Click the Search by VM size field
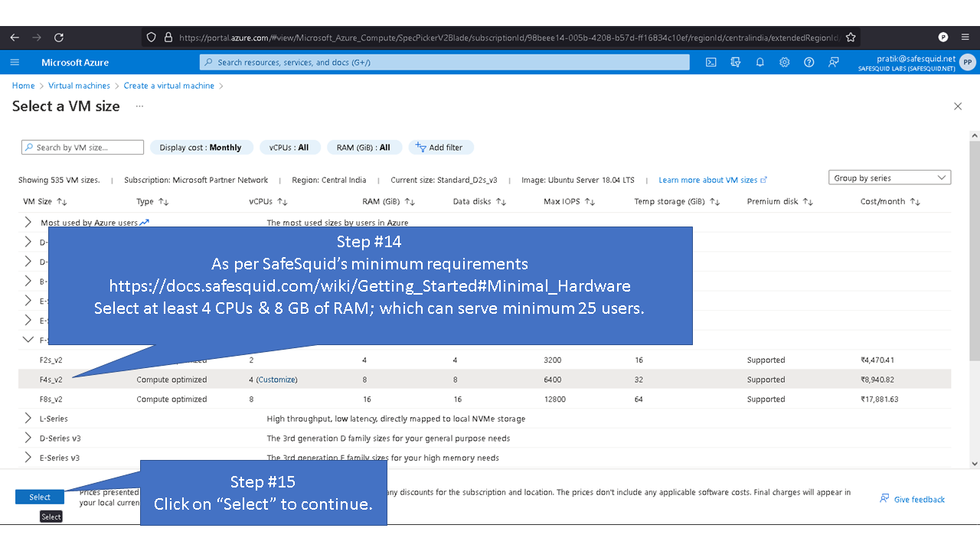The width and height of the screenshot is (980, 551). click(83, 148)
